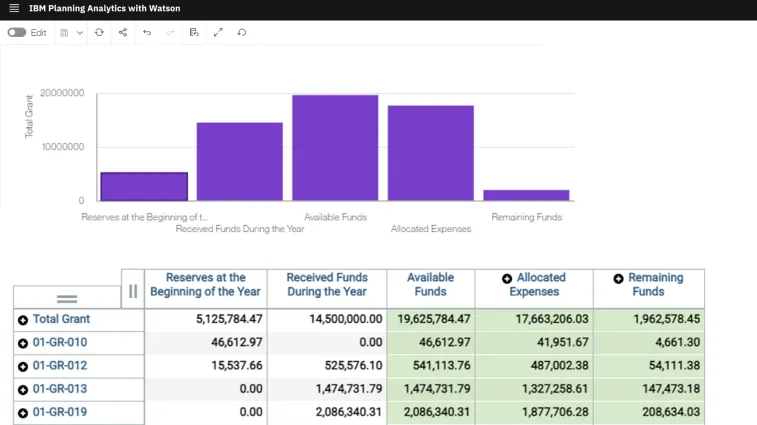Click the column dimension drag handle
This screenshot has height=425, width=757.
click(x=133, y=291)
